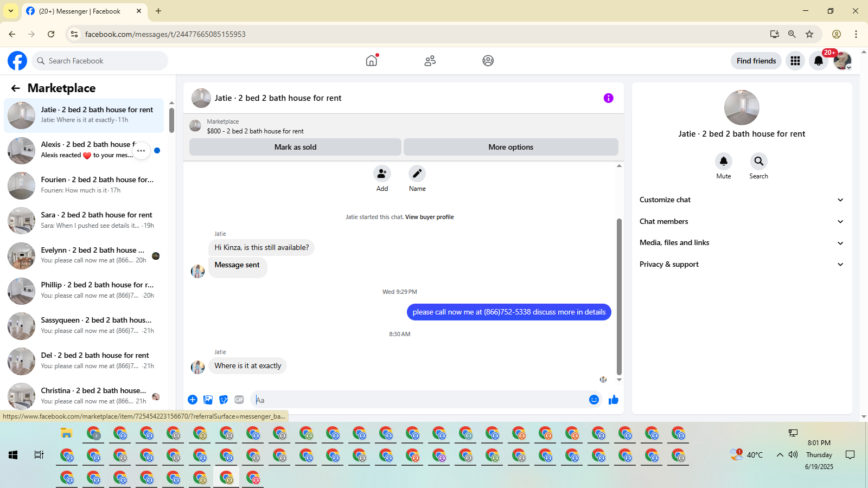Open Chrome's three-dot menu
Viewport: 868px width, 488px height.
coord(856,34)
